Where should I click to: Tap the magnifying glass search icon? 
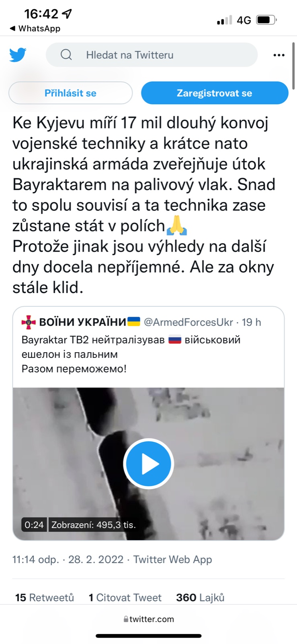click(66, 55)
